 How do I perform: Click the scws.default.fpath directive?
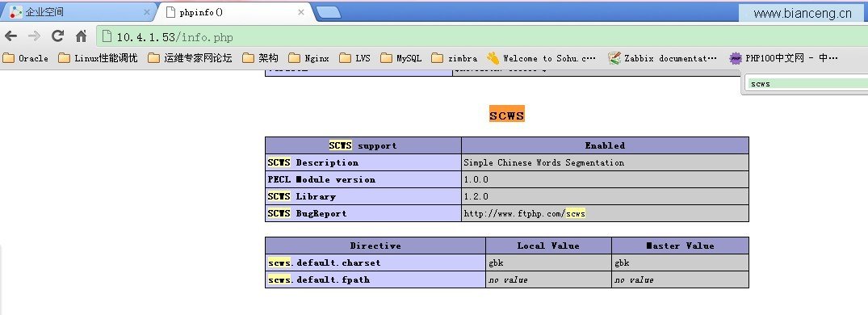pyautogui.click(x=319, y=279)
